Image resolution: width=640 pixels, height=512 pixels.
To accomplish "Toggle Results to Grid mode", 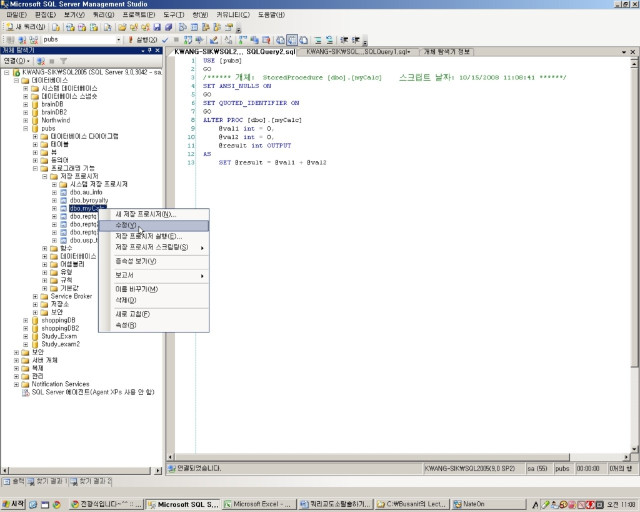I will pyautogui.click(x=292, y=40).
